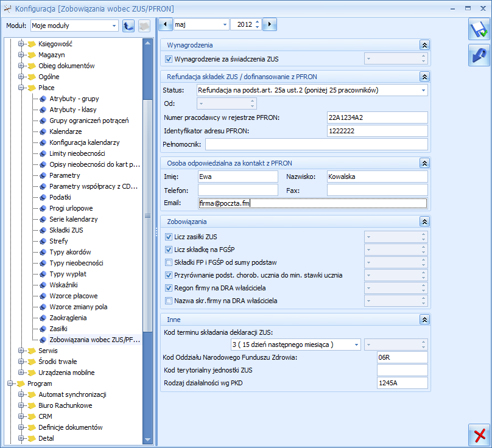Click the Numer pracodawcy w rejestrze PFRON field
The image size is (492, 448).
coord(377,117)
